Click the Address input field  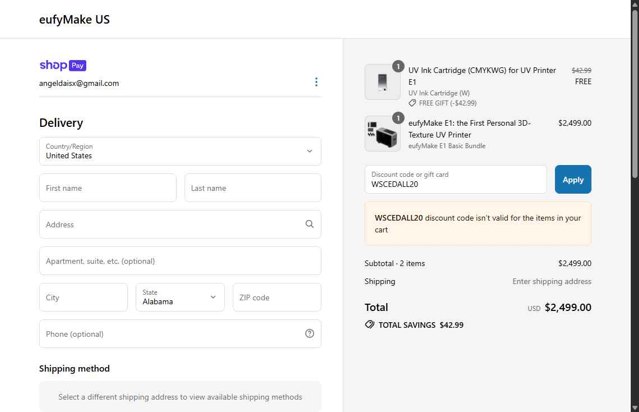[180, 224]
